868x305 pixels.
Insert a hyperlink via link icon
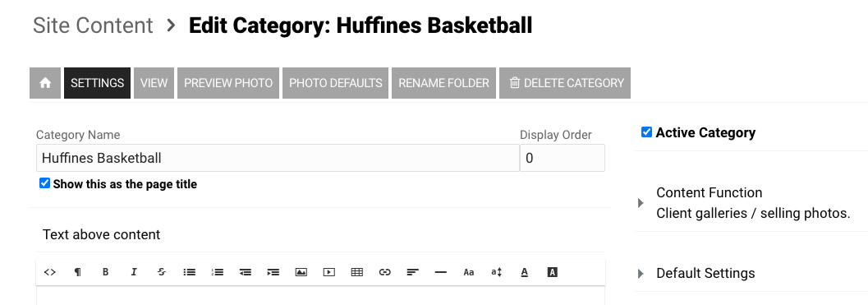pos(385,272)
